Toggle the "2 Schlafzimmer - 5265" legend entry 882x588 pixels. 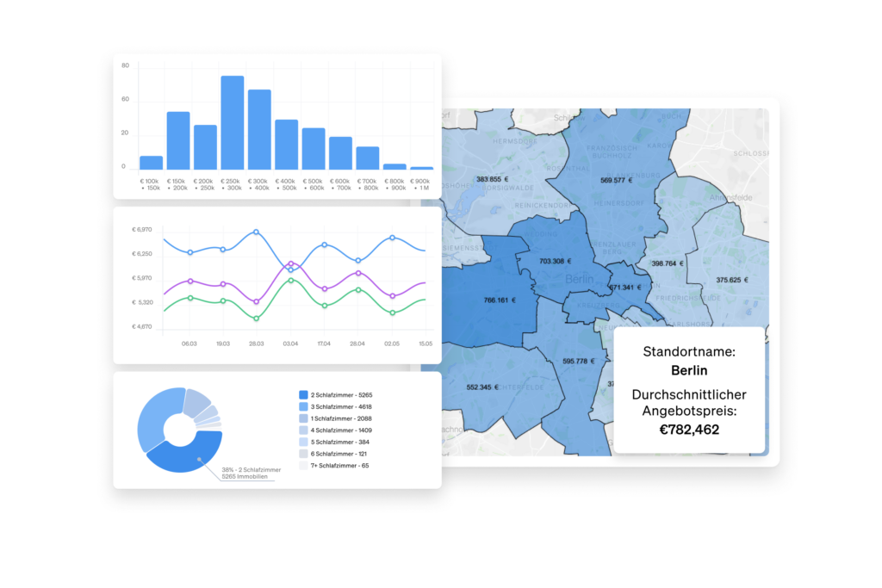click(341, 395)
